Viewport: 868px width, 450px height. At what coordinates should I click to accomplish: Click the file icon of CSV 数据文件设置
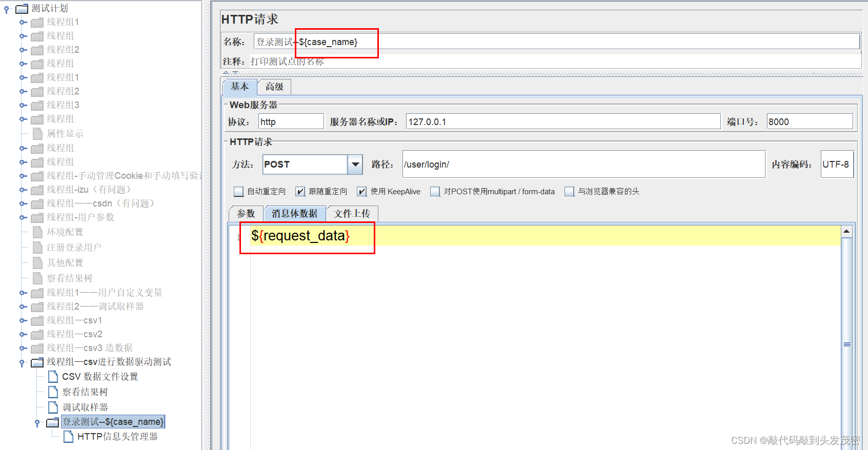(x=53, y=377)
